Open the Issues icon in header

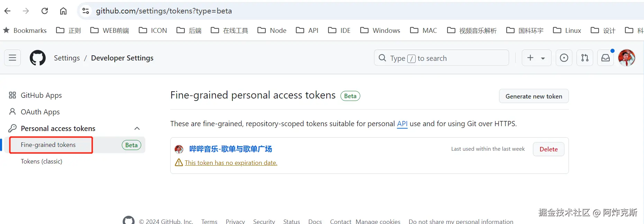pyautogui.click(x=564, y=58)
